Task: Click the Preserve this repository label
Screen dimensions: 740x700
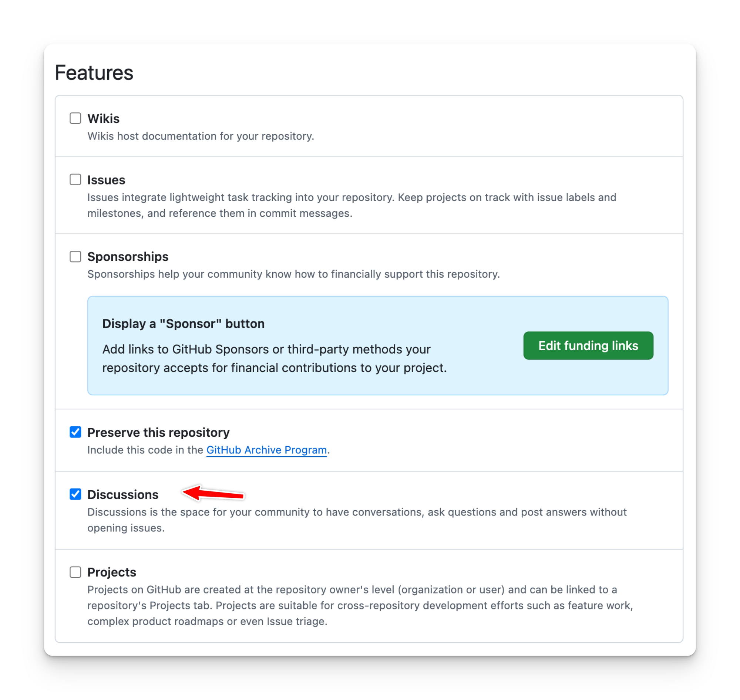Action: click(x=158, y=433)
